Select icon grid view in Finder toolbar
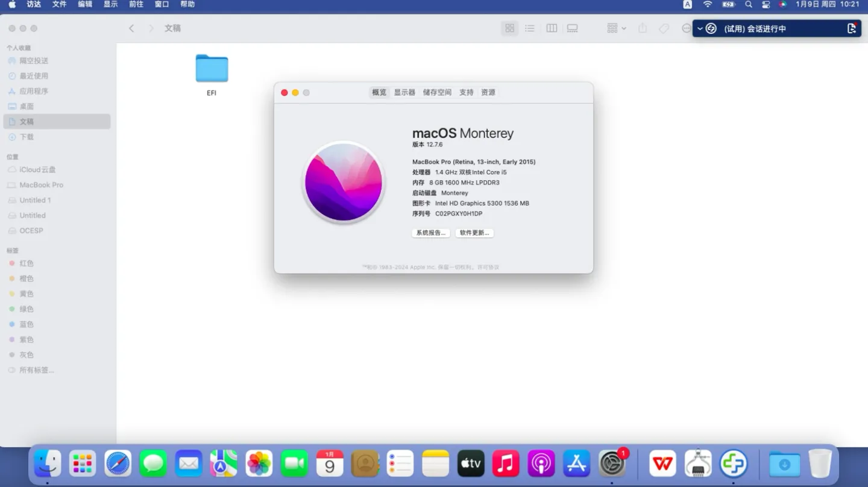 (x=509, y=28)
